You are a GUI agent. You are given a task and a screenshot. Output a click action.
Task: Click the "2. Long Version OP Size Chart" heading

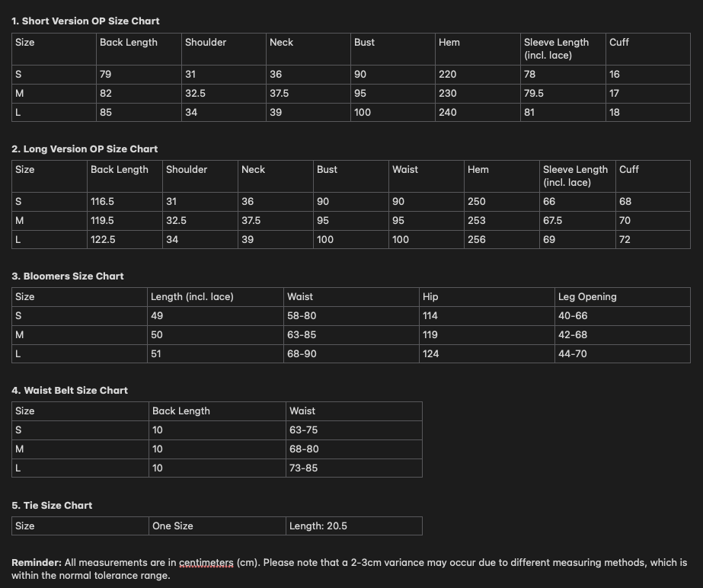click(85, 149)
